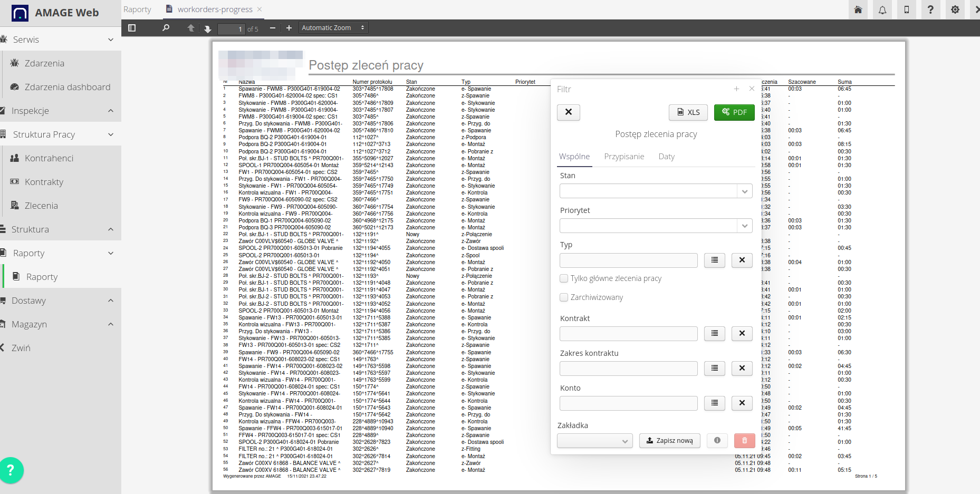Switch to the Daty tab
The width and height of the screenshot is (980, 494).
tap(666, 157)
